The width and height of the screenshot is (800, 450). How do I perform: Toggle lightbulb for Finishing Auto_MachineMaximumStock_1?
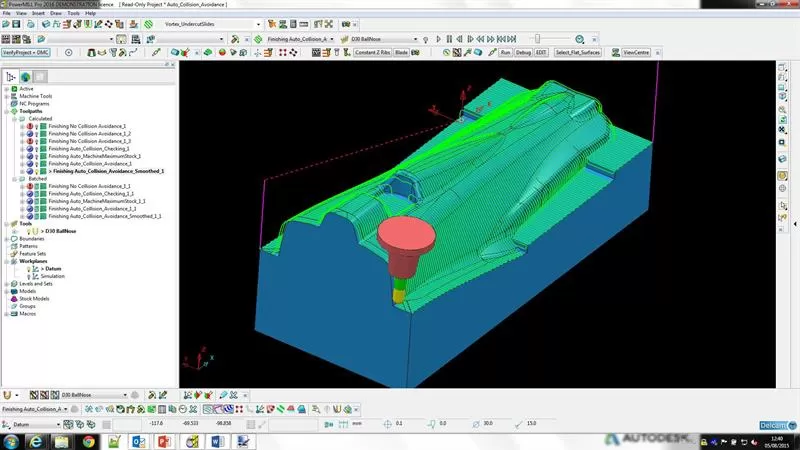click(x=37, y=156)
